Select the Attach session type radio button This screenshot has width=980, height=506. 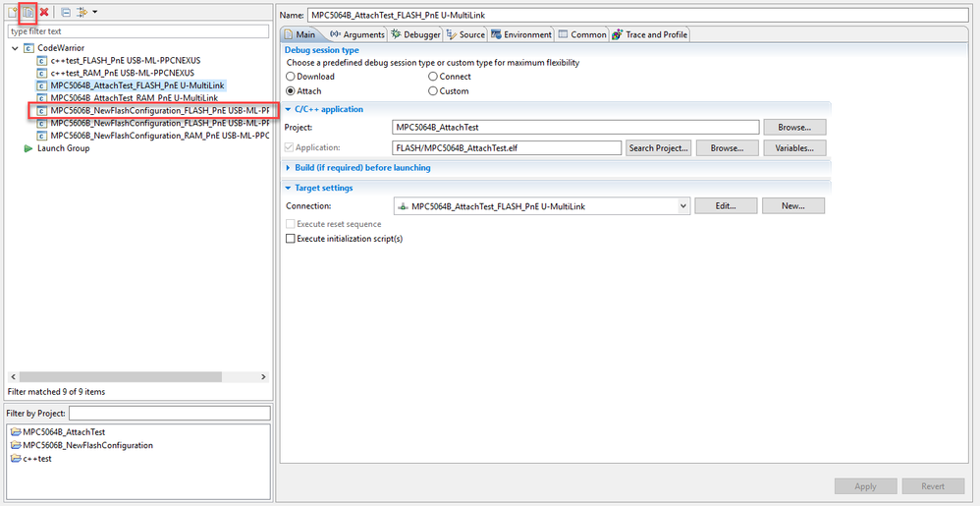[290, 90]
